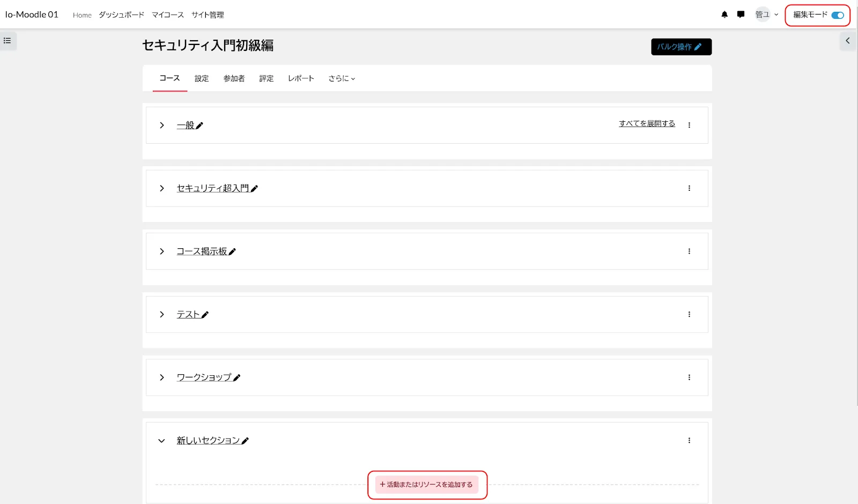Viewport: 858px width, 504px height.
Task: Click the バルク操作 button
Action: (x=681, y=47)
